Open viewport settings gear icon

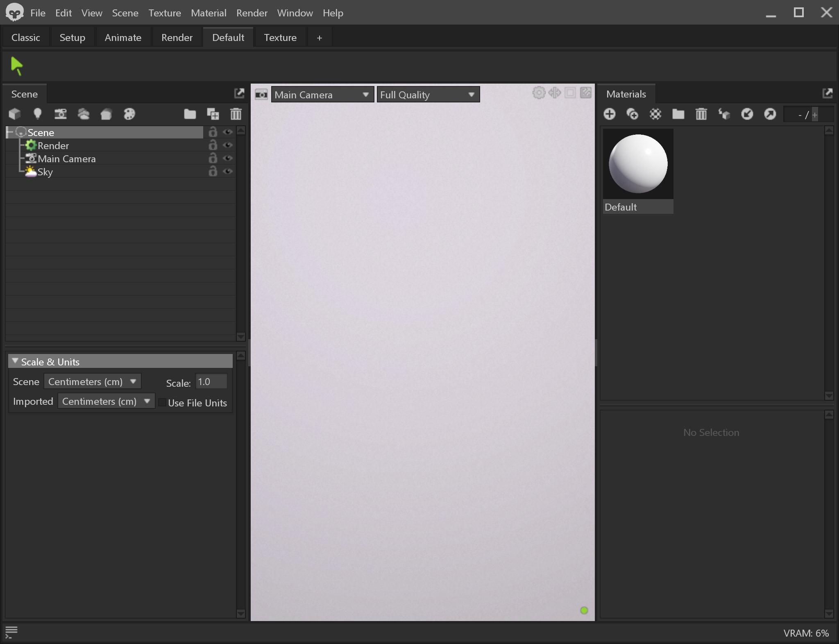click(x=539, y=93)
